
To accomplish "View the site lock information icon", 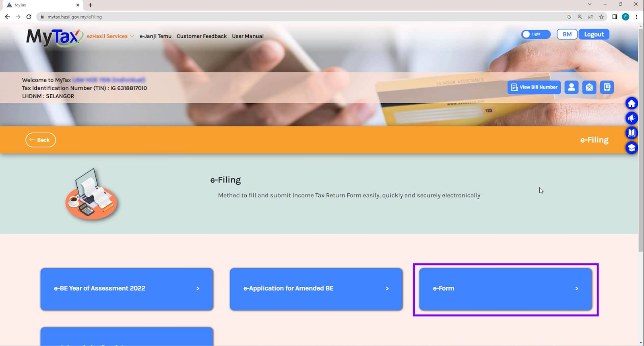I will (x=42, y=17).
